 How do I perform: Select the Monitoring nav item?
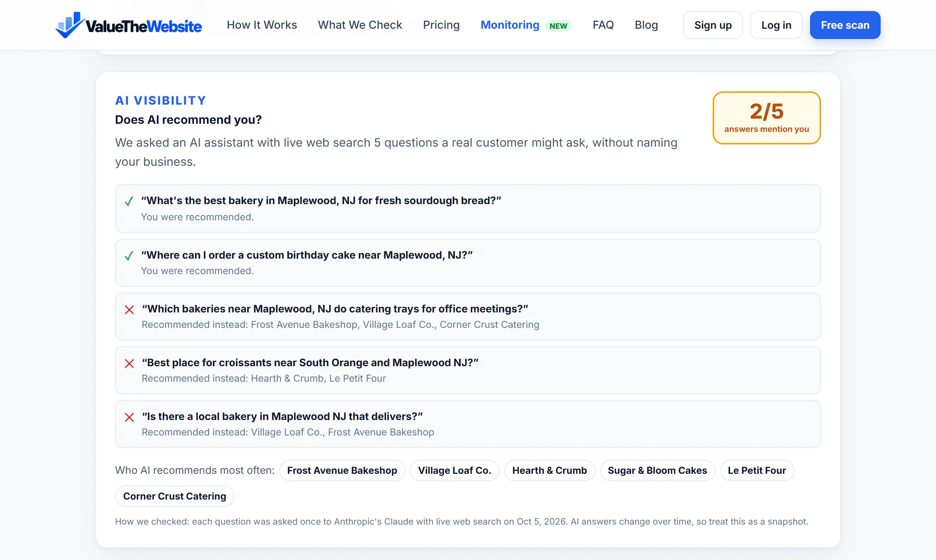pos(510,25)
